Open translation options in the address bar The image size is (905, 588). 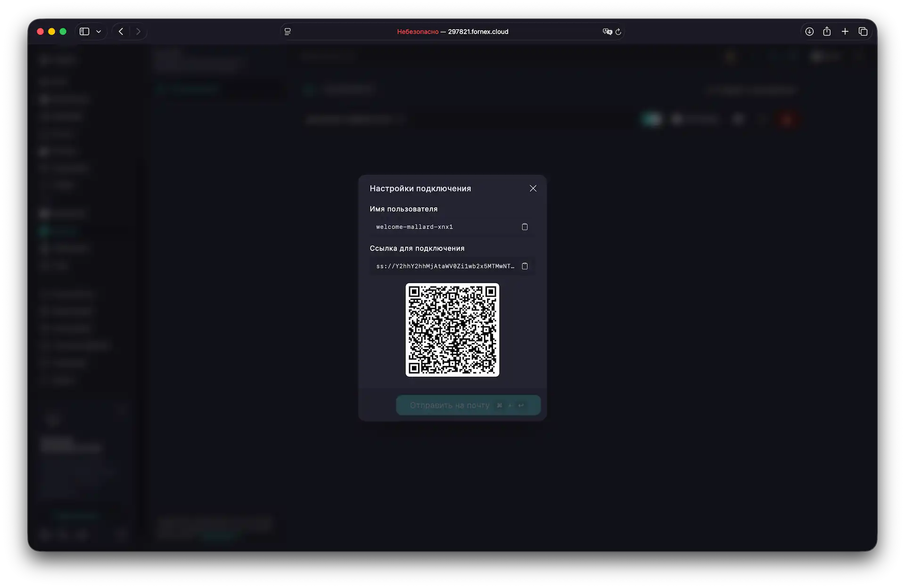point(607,32)
